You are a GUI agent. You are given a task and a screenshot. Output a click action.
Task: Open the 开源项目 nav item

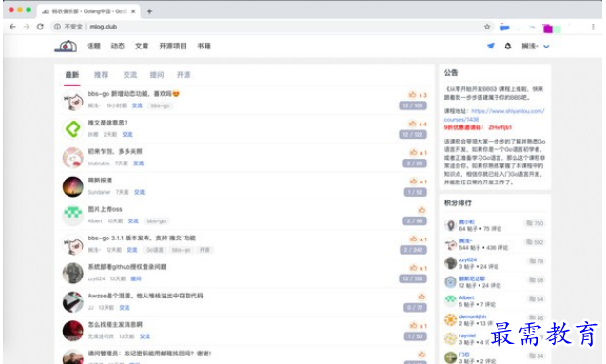tap(173, 46)
